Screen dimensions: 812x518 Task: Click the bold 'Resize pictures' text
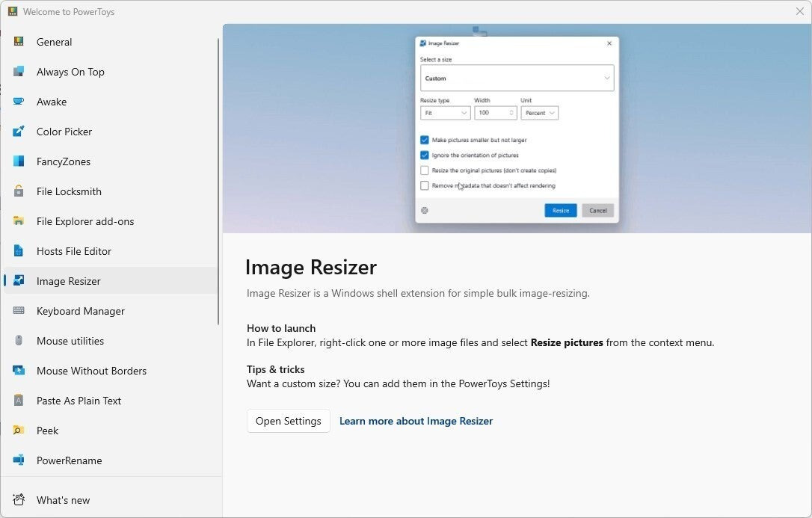coord(567,342)
